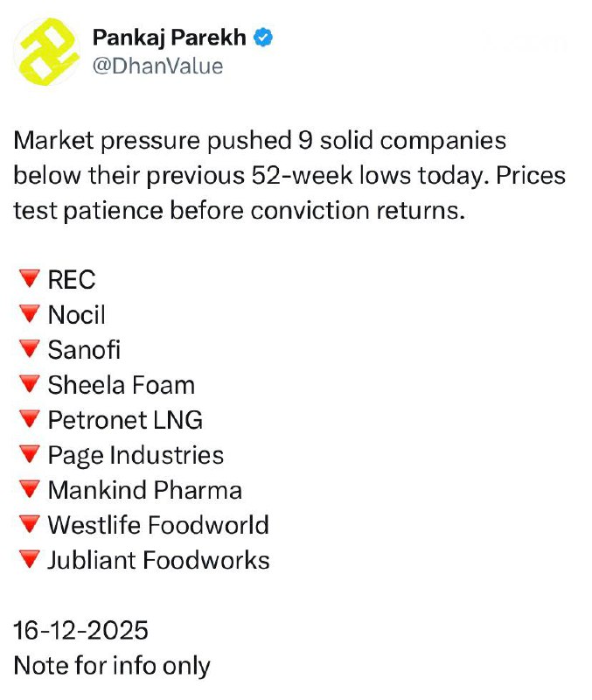592x700 pixels.
Task: Click the red triangle beside Jubliant Foodworks
Action: point(29,560)
